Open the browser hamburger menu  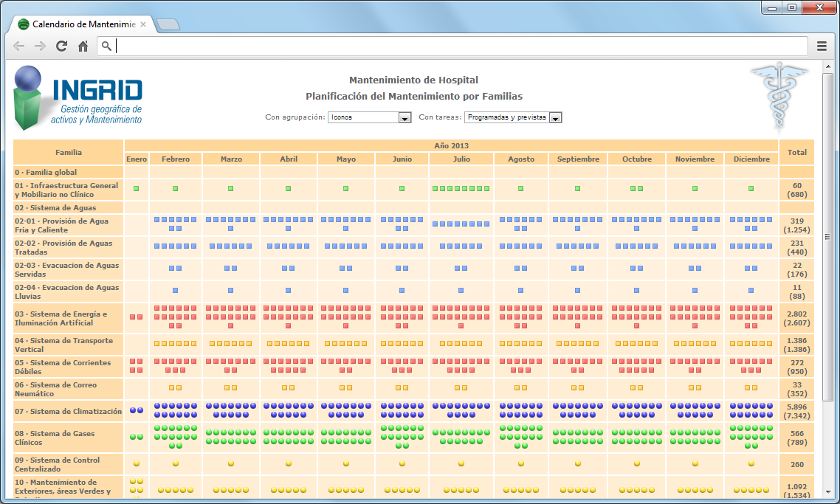tap(822, 46)
